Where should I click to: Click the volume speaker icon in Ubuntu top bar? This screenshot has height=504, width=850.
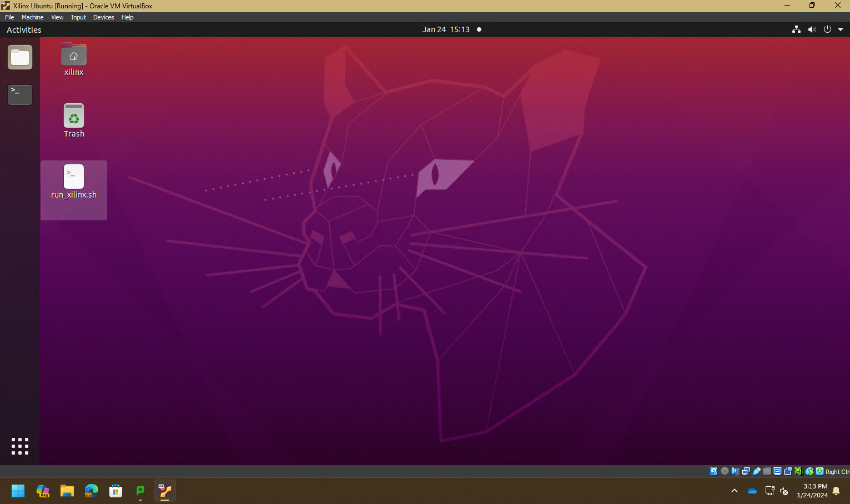click(812, 29)
